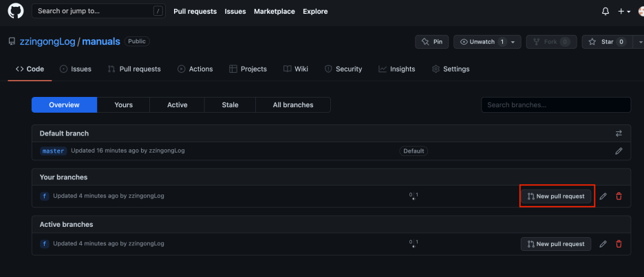Open the Insights tab

click(x=397, y=69)
